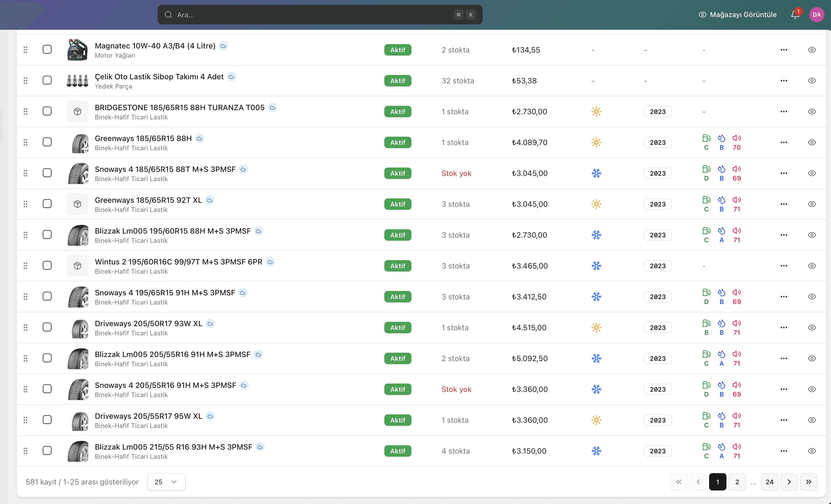The width and height of the screenshot is (831, 504).
Task: Click 2023 year tag on Greenways 92T XL row
Action: 657,204
